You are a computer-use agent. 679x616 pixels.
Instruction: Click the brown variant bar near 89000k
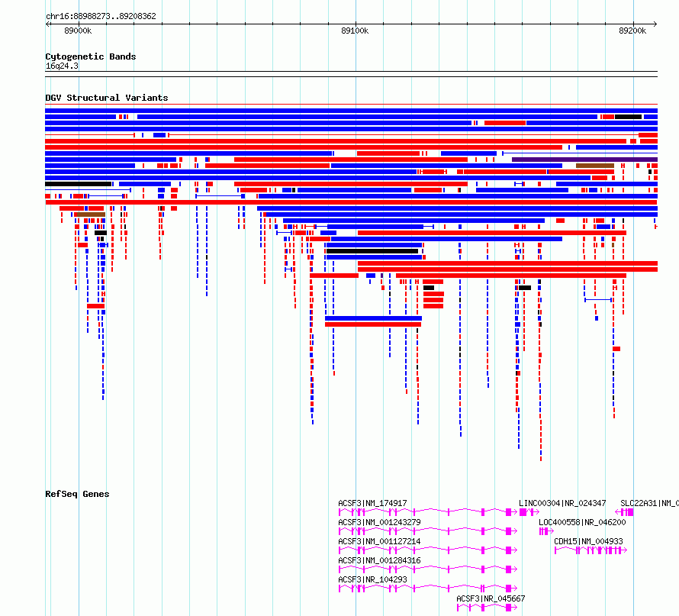pyautogui.click(x=91, y=214)
